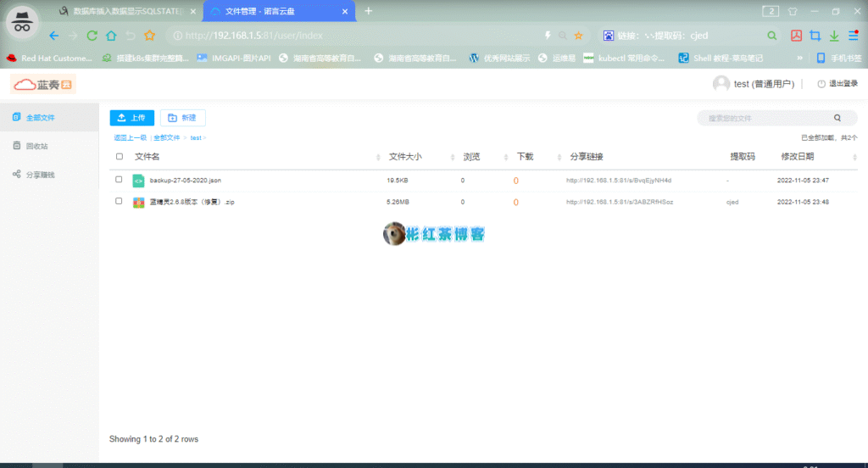This screenshot has height=468, width=868.
Task: Click the zip archive file icon
Action: 138,203
